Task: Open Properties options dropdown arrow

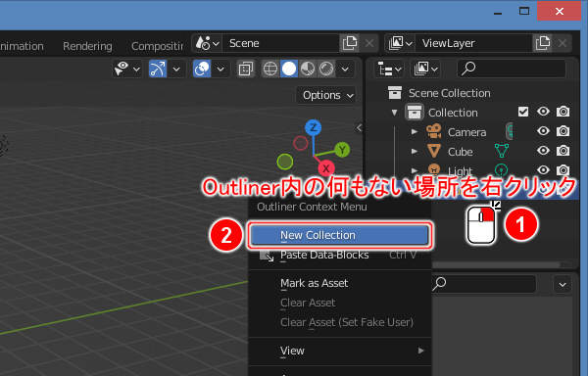Action: 563,284
